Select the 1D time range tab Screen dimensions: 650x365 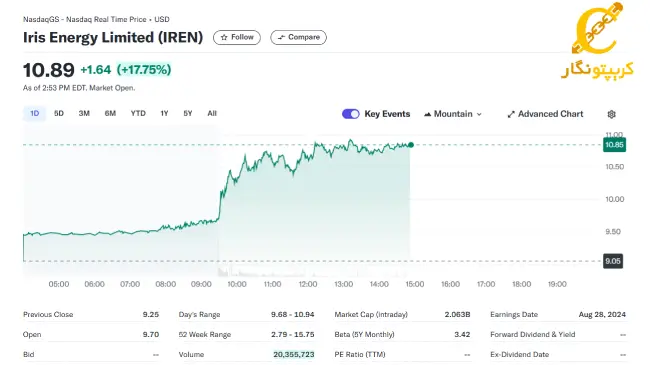click(34, 113)
